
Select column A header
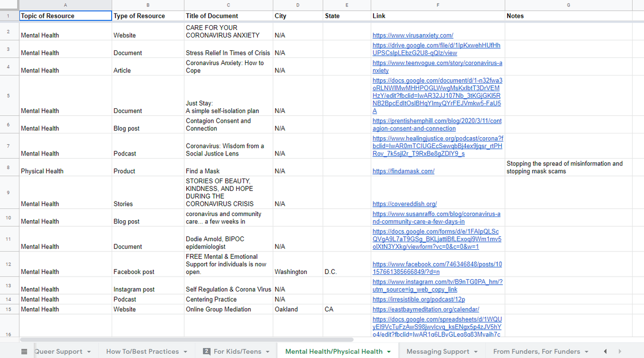(x=65, y=5)
